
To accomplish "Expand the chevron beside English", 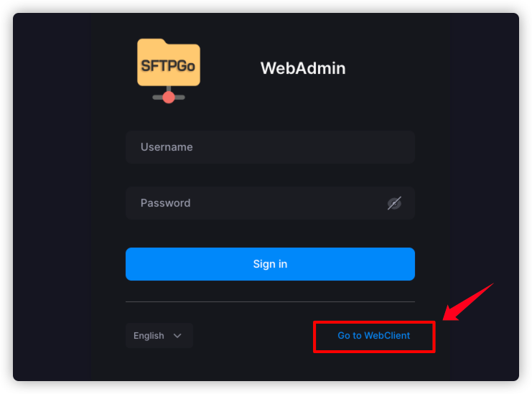I will 177,336.
